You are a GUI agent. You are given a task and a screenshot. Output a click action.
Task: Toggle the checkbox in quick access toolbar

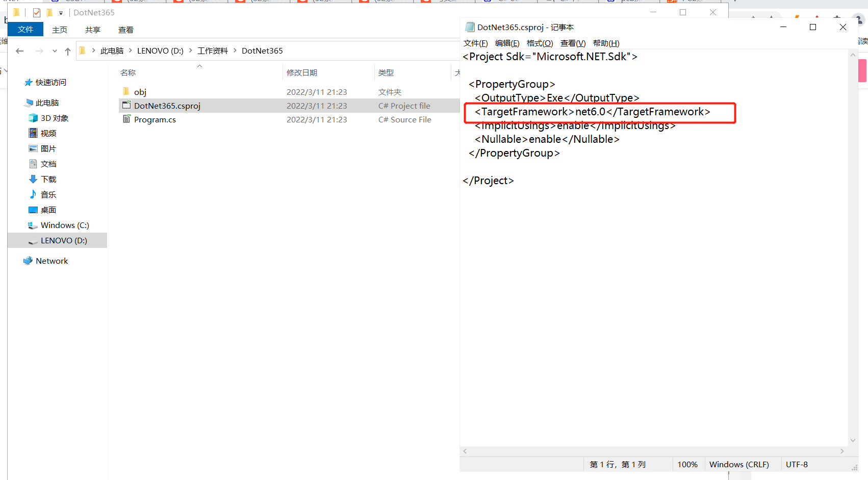point(37,12)
